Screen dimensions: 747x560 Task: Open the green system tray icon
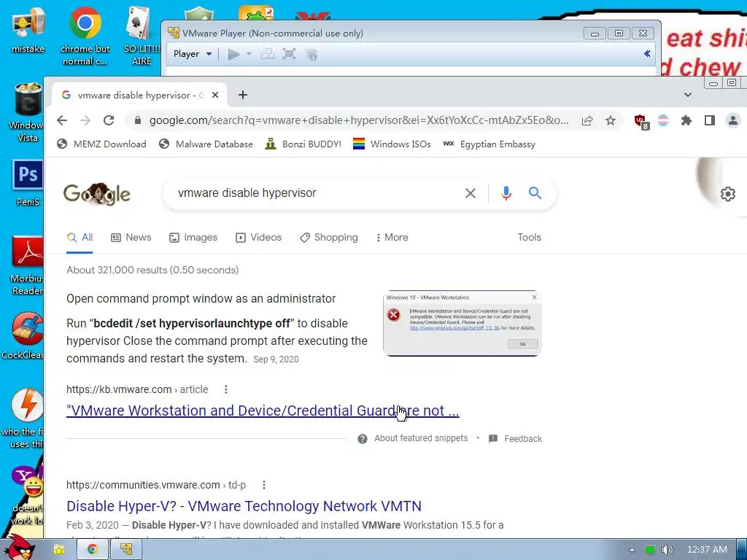coord(650,550)
